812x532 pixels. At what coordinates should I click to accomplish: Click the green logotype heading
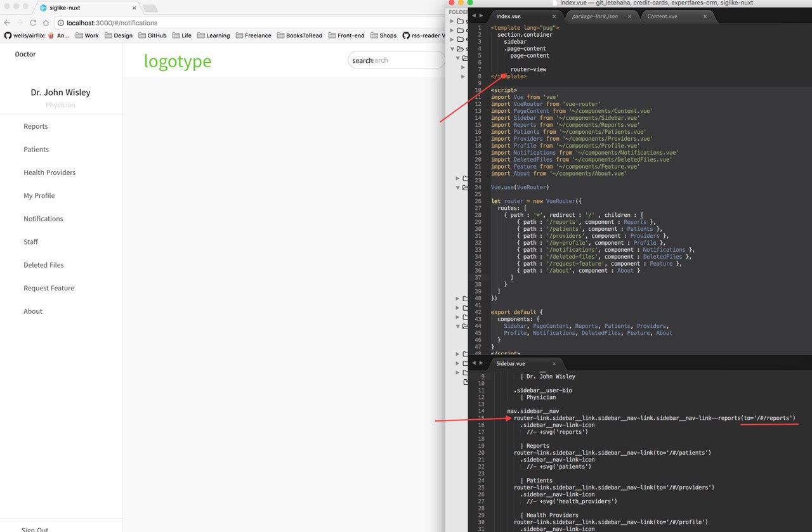[178, 61]
